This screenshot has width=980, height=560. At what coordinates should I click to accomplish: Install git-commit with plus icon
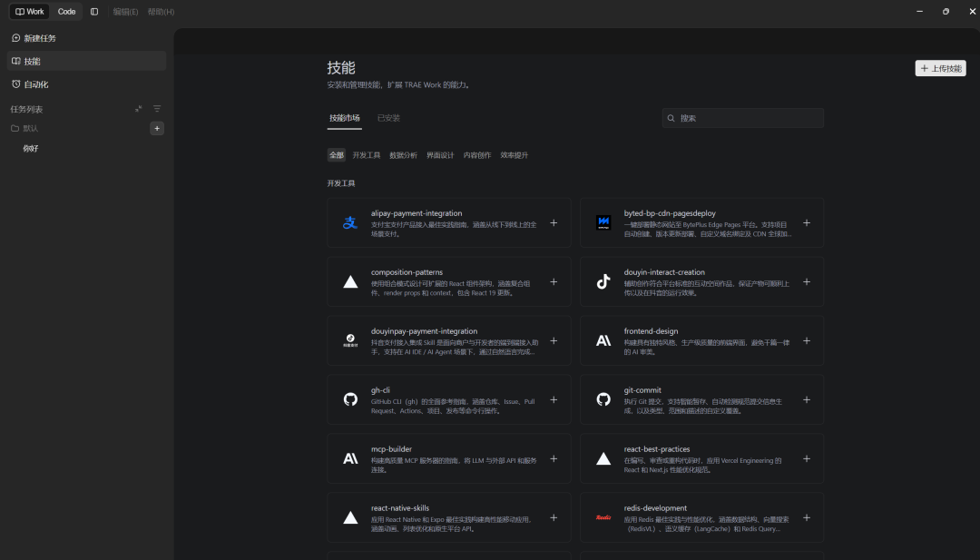[807, 400]
